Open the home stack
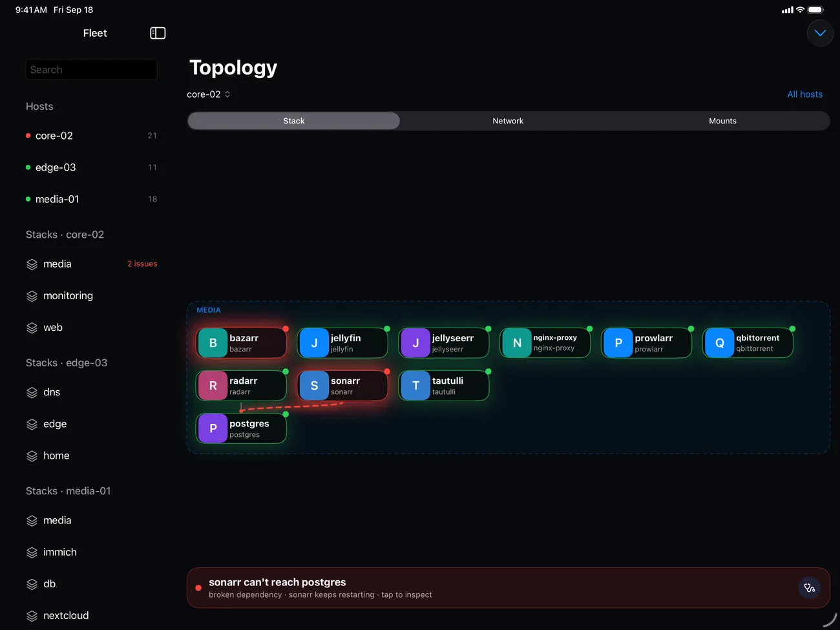Image resolution: width=840 pixels, height=630 pixels. (91, 456)
